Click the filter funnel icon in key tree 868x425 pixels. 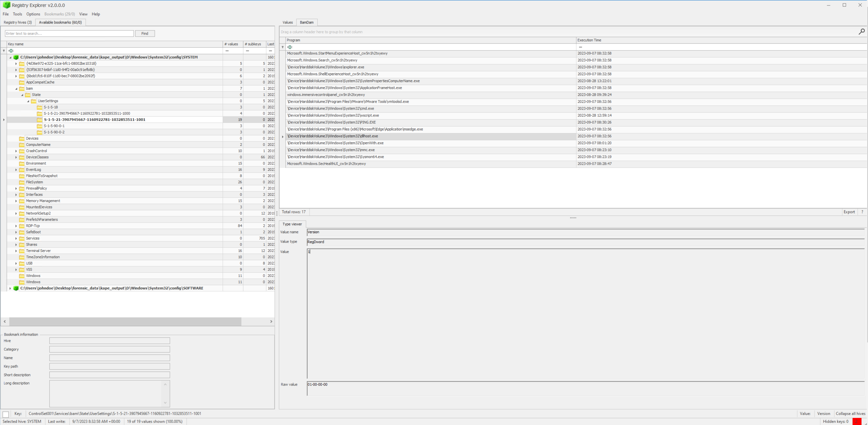point(4,51)
